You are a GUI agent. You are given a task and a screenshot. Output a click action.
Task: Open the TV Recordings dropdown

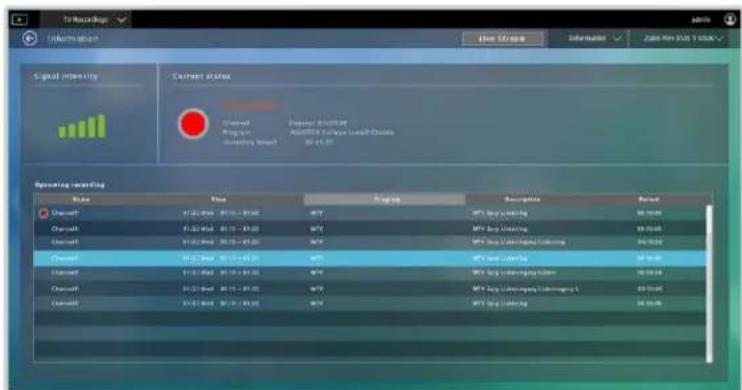coord(86,20)
